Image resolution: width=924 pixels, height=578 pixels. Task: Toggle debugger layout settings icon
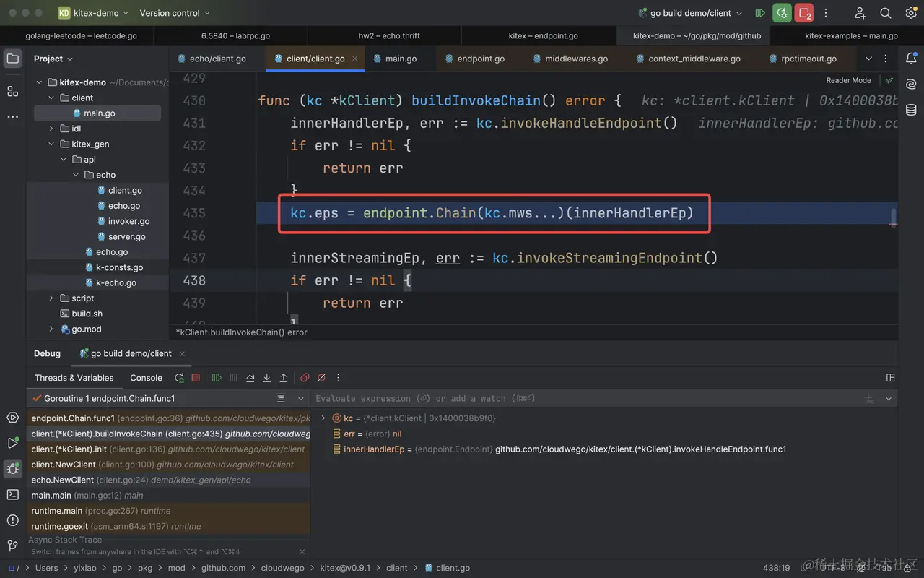(x=891, y=378)
